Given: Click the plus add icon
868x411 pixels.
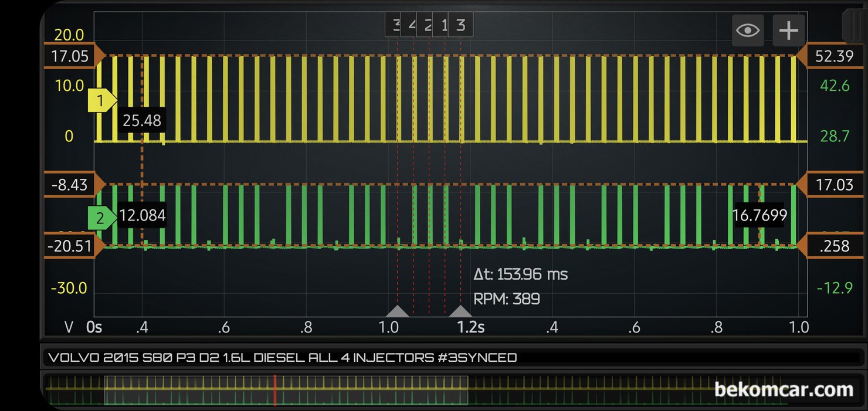Looking at the screenshot, I should (x=788, y=30).
